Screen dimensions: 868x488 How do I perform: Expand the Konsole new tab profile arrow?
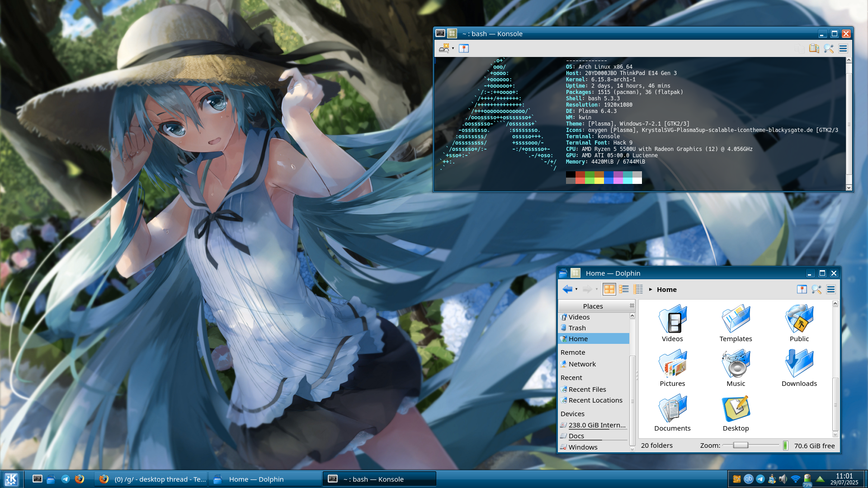click(x=453, y=48)
